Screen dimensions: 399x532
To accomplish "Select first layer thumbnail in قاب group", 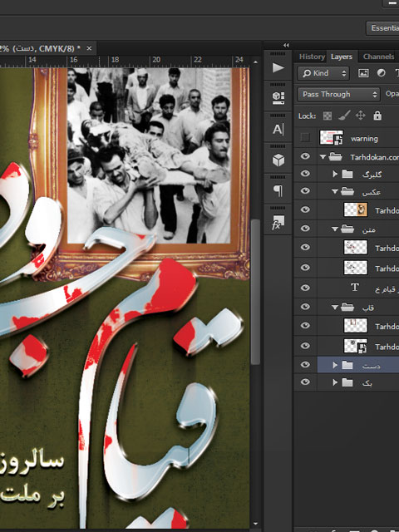I will (355, 326).
